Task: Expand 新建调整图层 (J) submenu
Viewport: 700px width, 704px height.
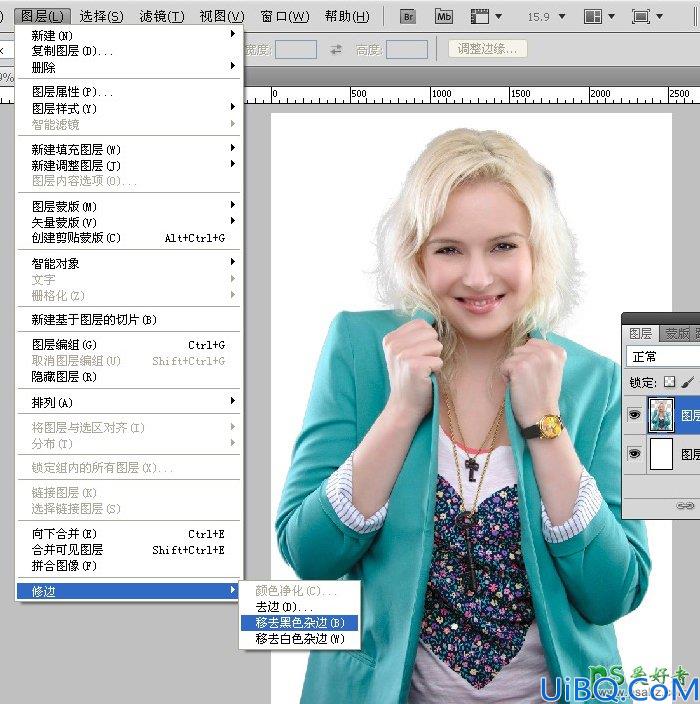Action: coord(128,165)
